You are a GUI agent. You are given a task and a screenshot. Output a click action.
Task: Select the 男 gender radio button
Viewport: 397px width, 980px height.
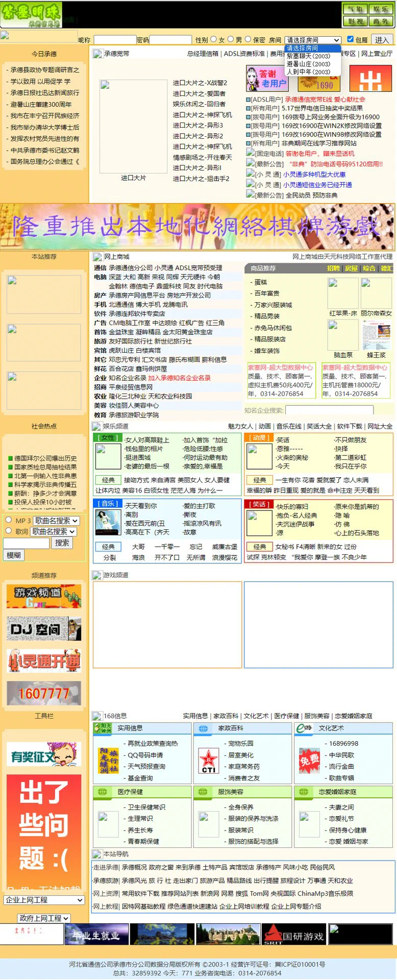click(x=231, y=39)
